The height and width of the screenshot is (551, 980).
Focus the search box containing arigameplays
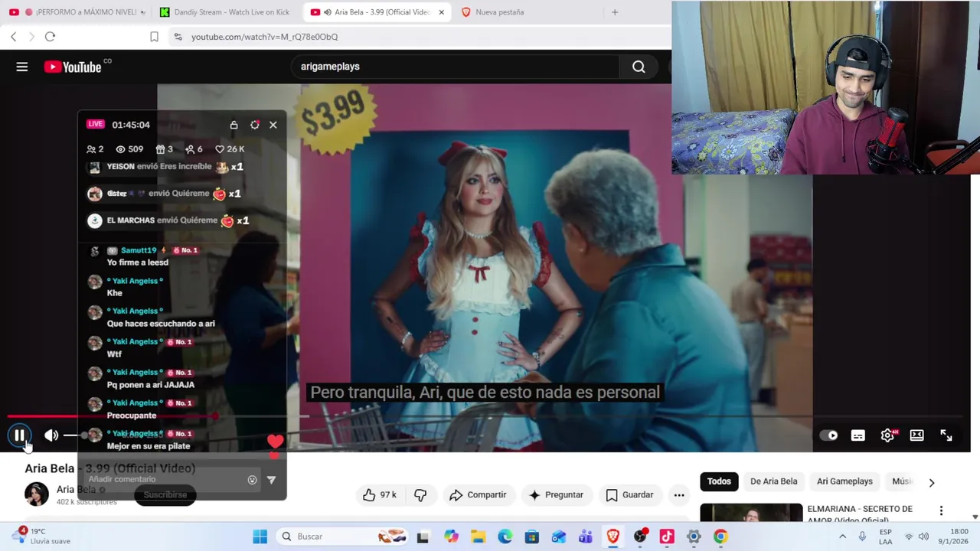[456, 67]
